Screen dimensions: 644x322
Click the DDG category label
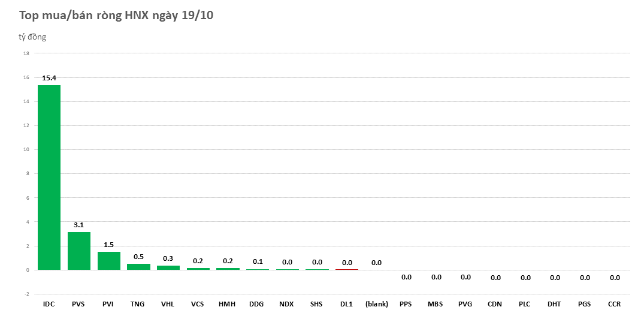click(x=257, y=304)
